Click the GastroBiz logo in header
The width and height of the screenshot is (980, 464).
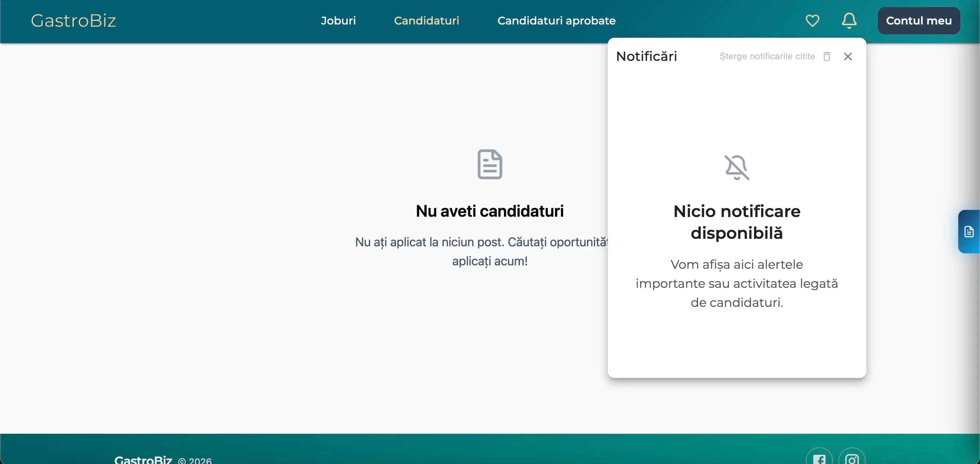coord(73,20)
